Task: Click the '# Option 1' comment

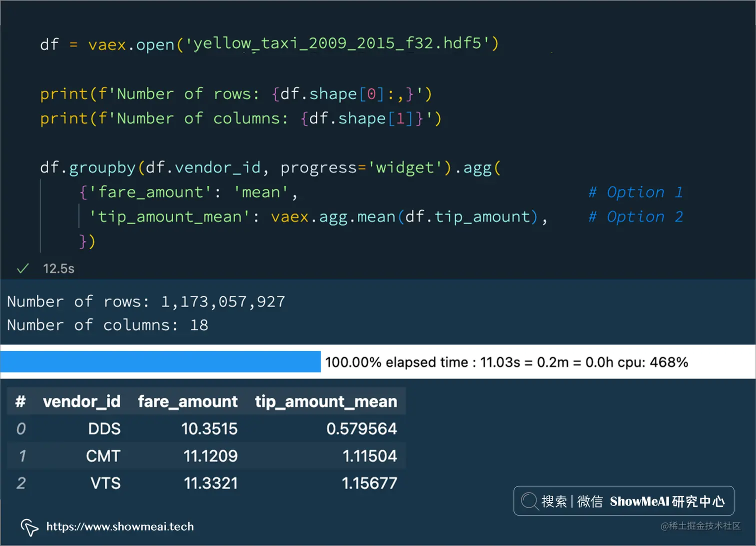Action: 636,192
